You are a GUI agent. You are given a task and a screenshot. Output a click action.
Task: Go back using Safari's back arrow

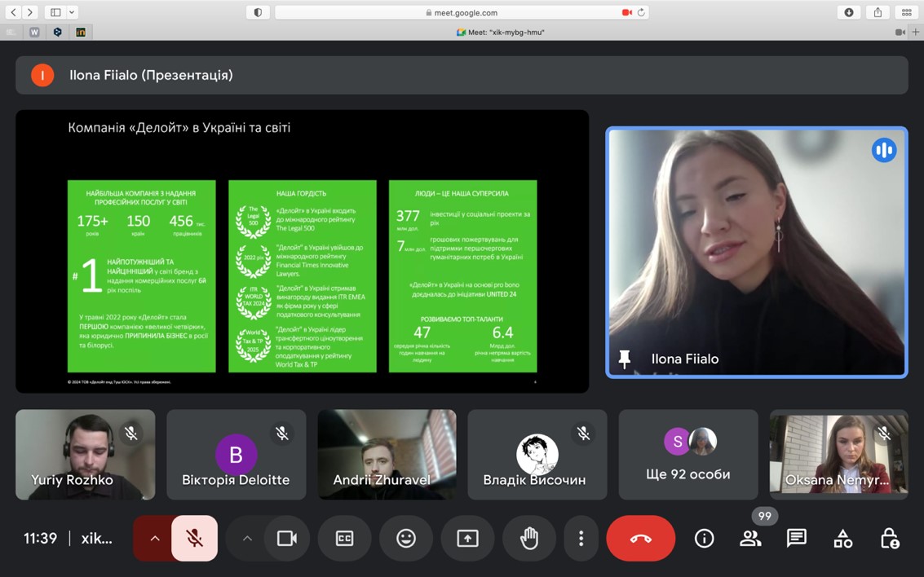point(13,11)
